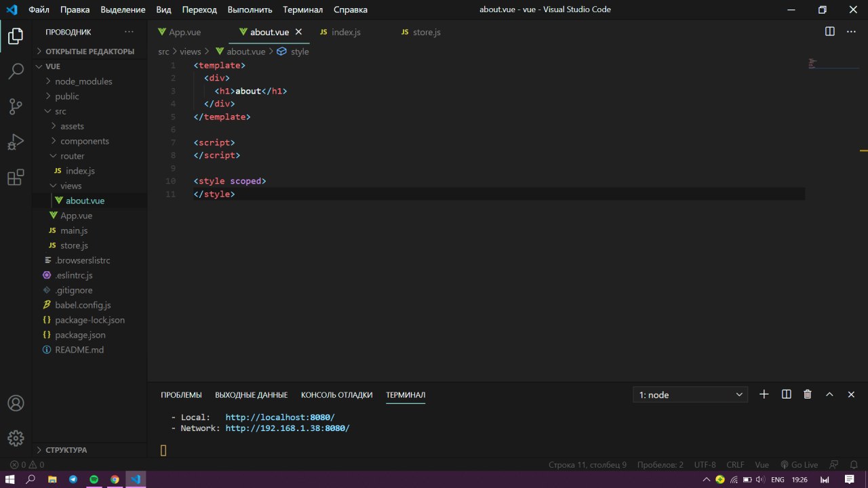Expand the components folder

[90, 141]
